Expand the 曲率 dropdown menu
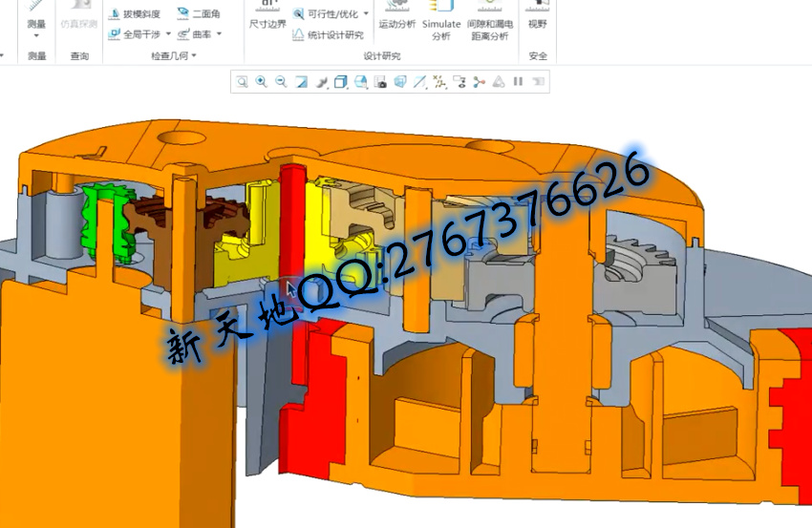This screenshot has height=528, width=812. click(x=219, y=34)
